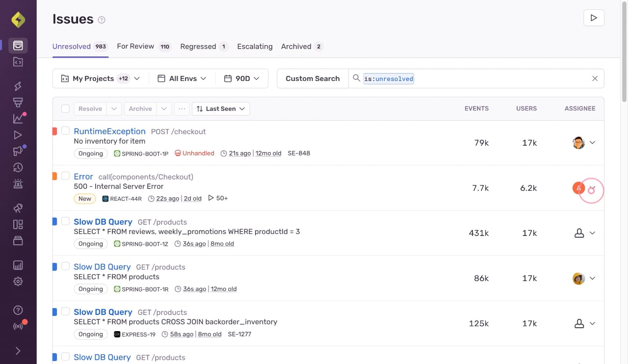Open the RuntimeException issue link
This screenshot has height=364, width=628.
tap(109, 131)
